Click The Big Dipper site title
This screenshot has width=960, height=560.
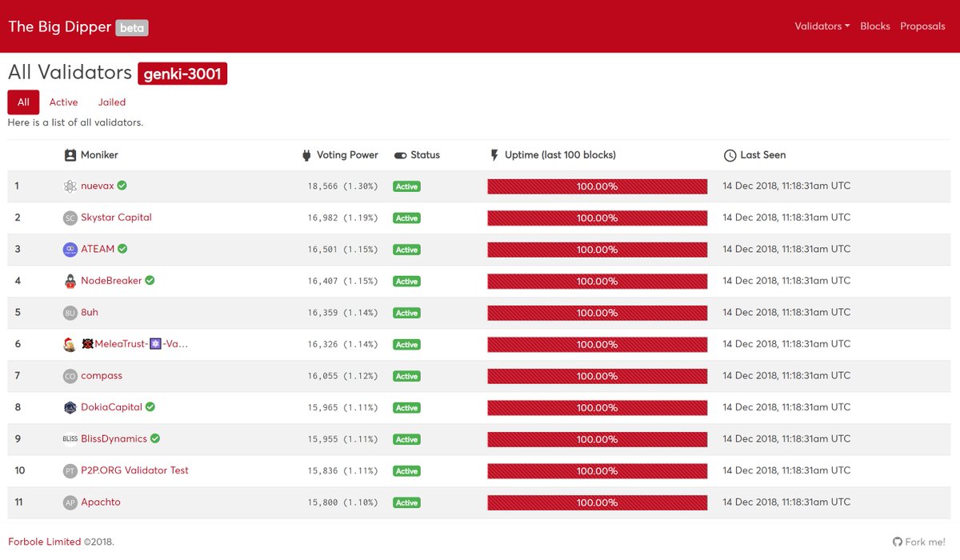click(x=60, y=26)
